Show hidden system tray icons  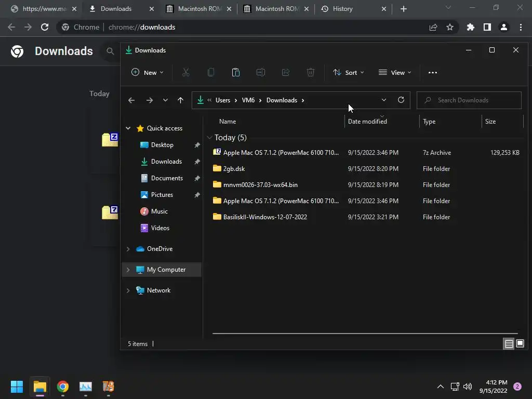pos(441,387)
